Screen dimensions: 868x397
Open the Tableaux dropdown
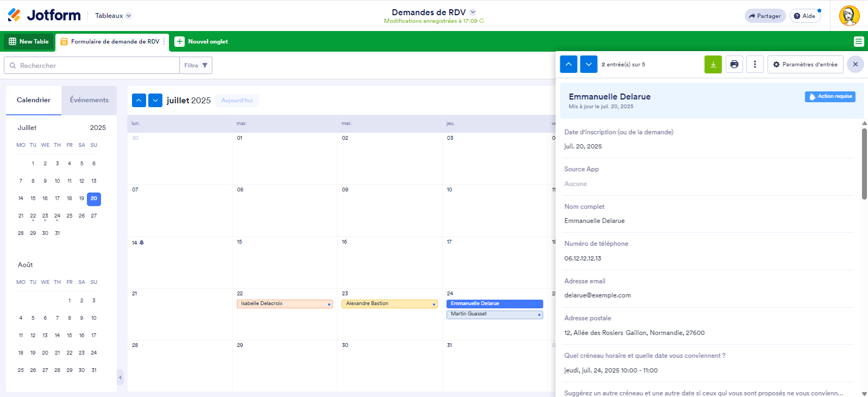click(113, 16)
